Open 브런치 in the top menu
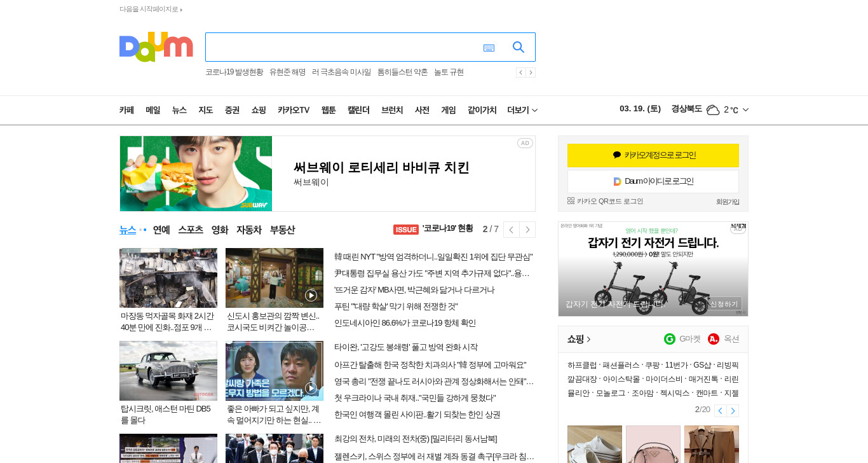 pos(392,110)
